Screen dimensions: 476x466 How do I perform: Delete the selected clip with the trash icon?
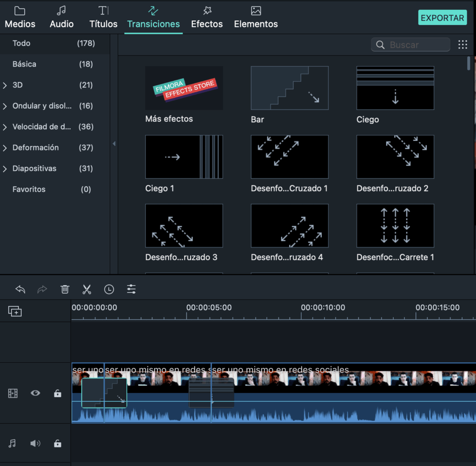65,289
